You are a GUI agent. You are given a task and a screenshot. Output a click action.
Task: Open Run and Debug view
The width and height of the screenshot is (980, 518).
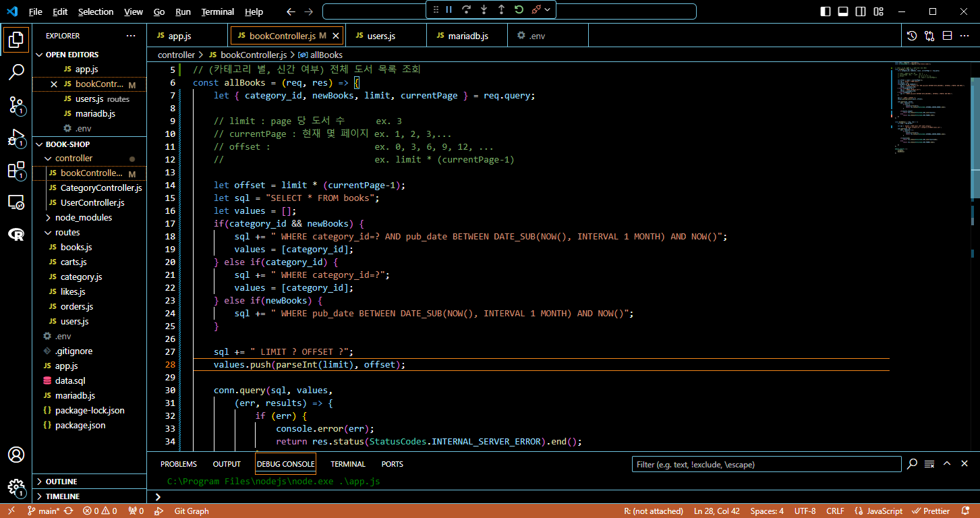pyautogui.click(x=16, y=138)
